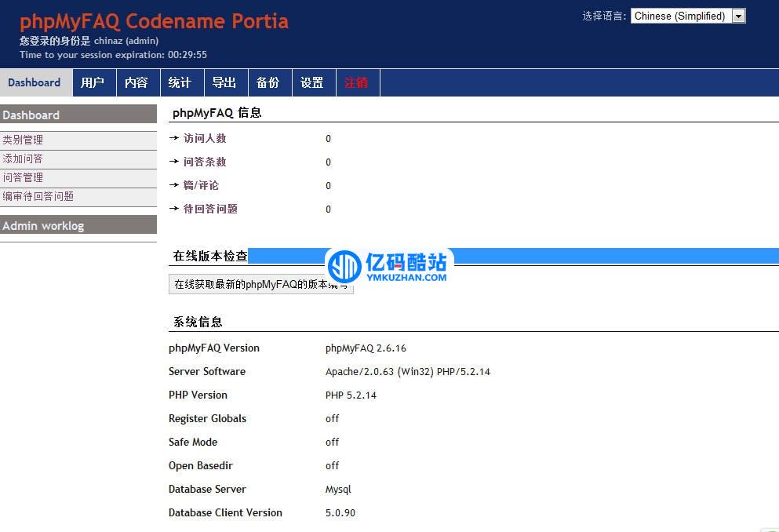Log out using the red 注销 tab

point(356,82)
